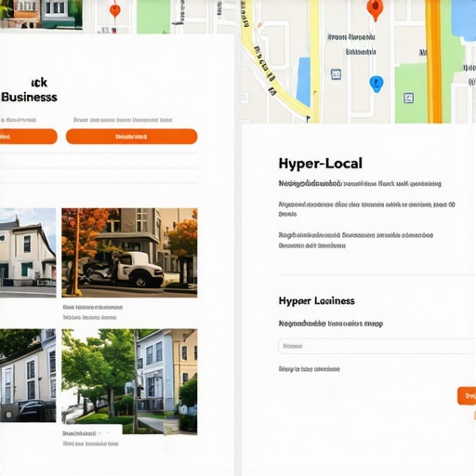Click the blue location pin on the map

pyautogui.click(x=377, y=84)
